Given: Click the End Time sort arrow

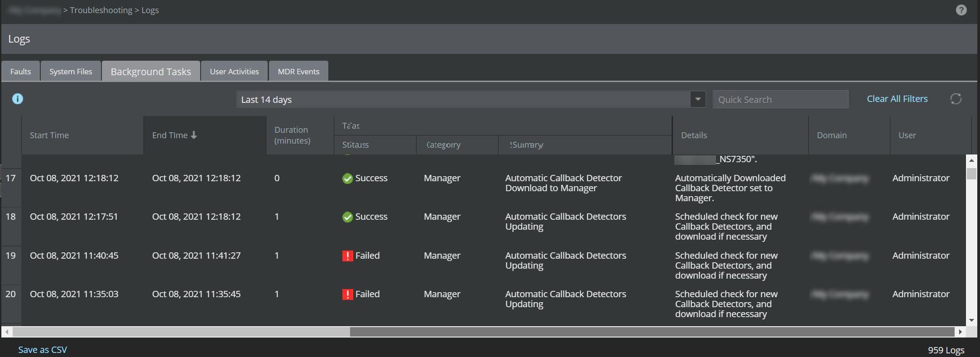Looking at the screenshot, I should [194, 135].
